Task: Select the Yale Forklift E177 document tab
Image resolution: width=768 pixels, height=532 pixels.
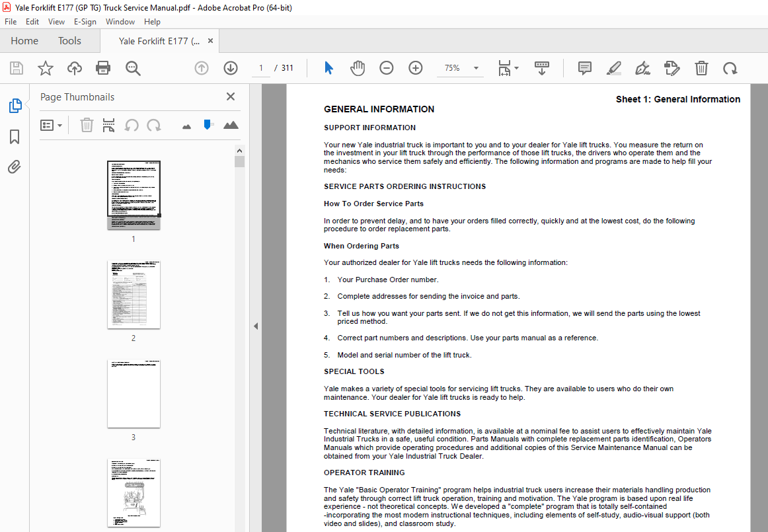Action: pos(159,41)
